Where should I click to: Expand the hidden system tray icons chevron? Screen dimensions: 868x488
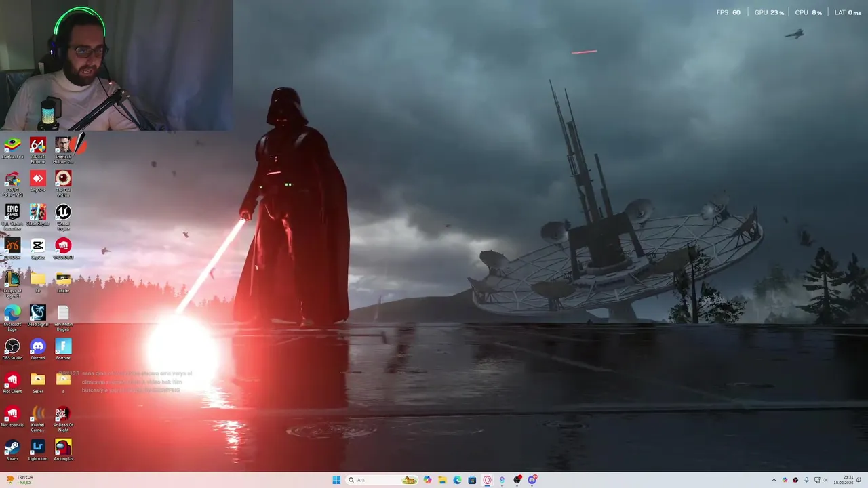point(774,480)
